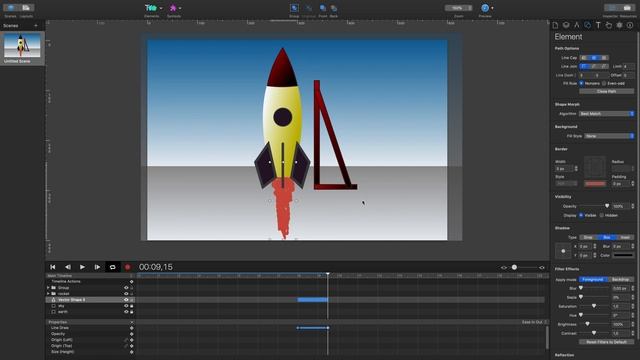
Task: Open the border color swatch
Action: 596,184
